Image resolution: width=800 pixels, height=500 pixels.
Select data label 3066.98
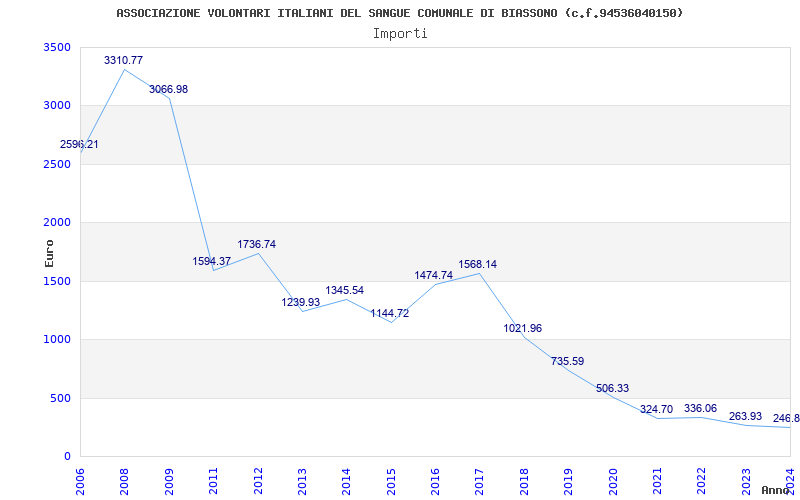[x=168, y=89]
